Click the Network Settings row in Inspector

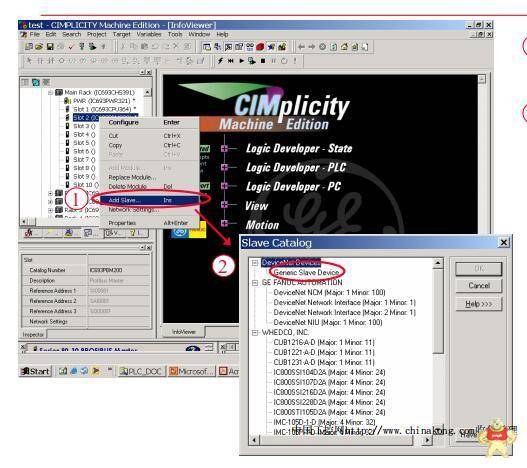click(x=86, y=321)
